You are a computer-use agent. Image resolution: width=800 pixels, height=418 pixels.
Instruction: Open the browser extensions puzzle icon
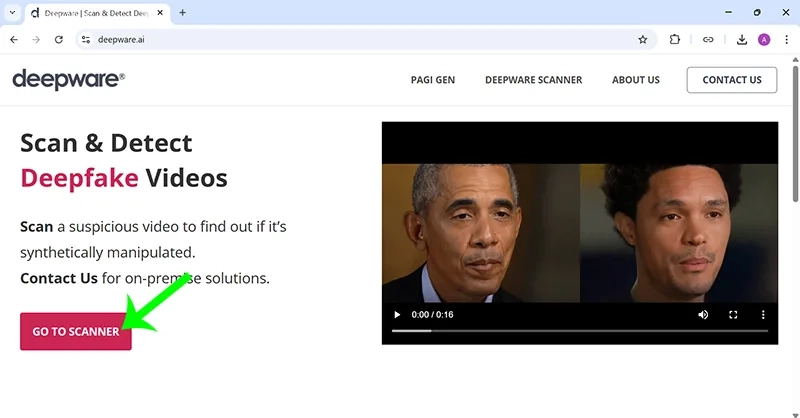pos(675,39)
